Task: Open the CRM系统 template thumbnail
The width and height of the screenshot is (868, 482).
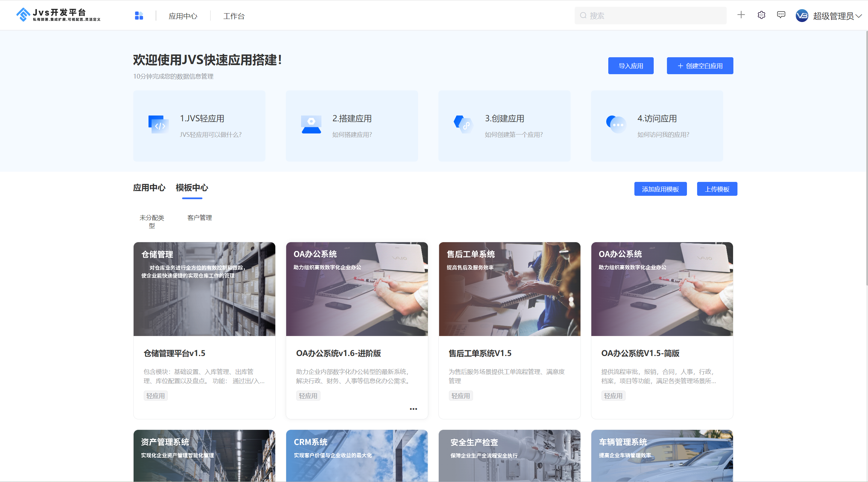Action: (x=357, y=456)
